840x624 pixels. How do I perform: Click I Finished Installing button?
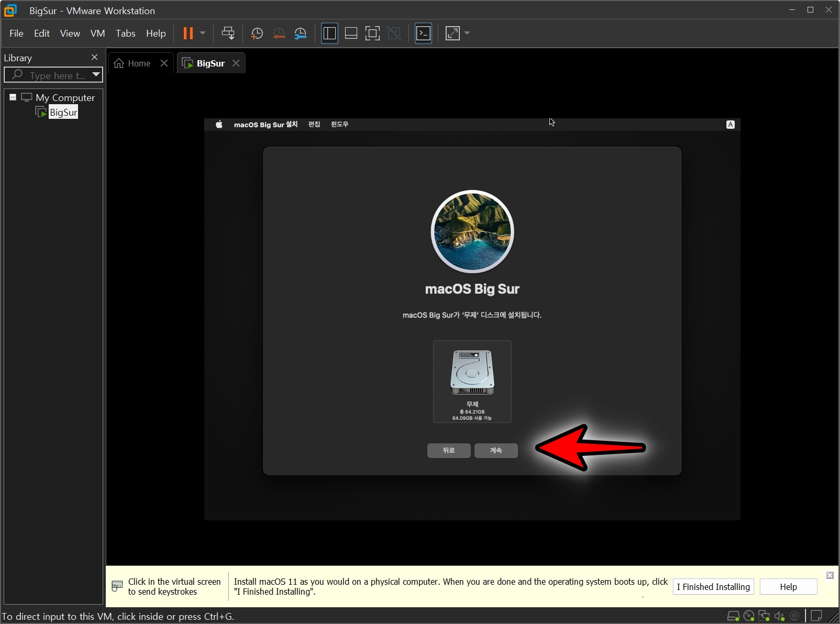click(x=713, y=587)
